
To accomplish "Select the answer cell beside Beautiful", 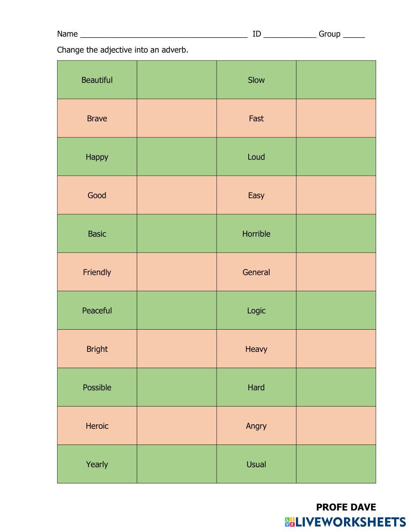I will (177, 80).
